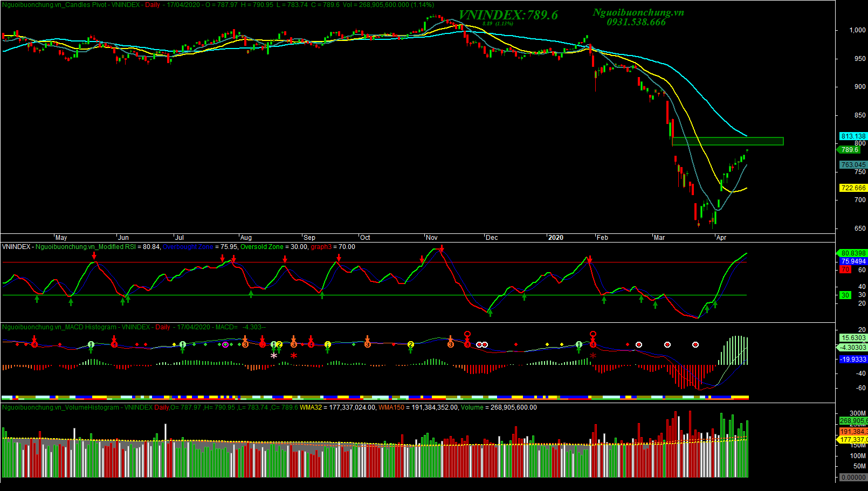Click the -4.30303 MACD value label
The image size is (868, 491).
click(853, 348)
